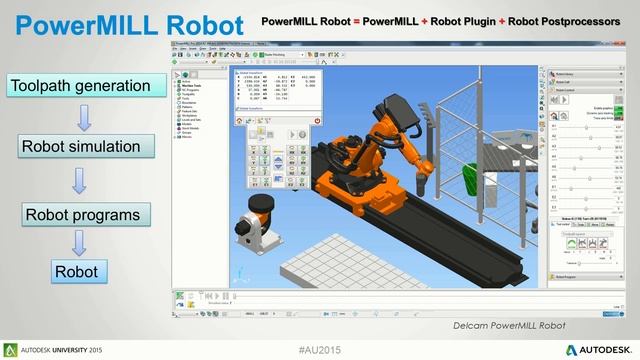Click the home icon in jog panel
The width and height of the screenshot is (640, 360).
click(239, 121)
